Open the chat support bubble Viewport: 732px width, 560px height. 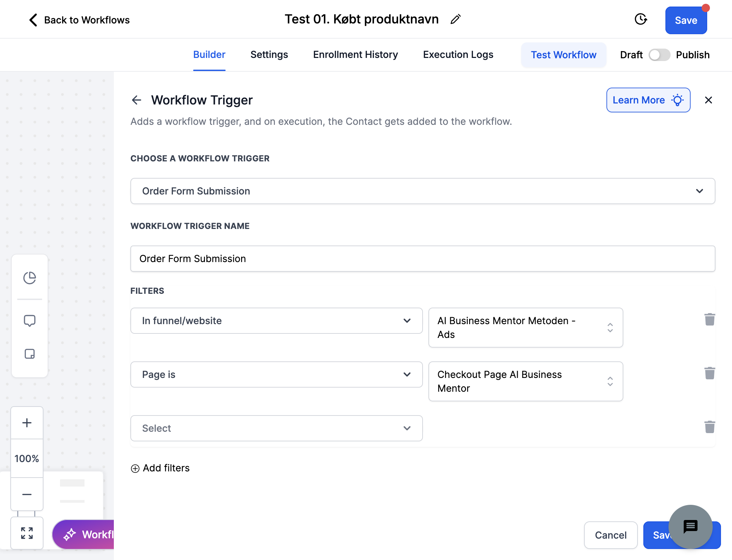691,527
